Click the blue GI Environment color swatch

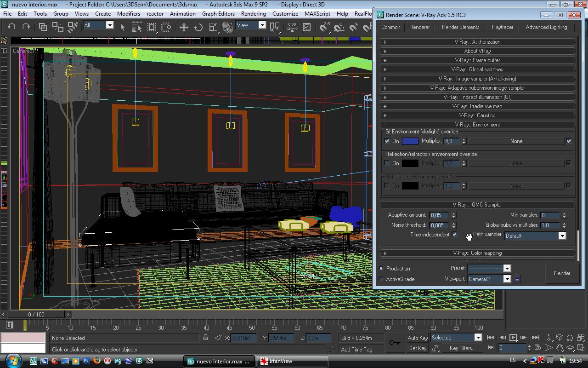[x=410, y=141]
